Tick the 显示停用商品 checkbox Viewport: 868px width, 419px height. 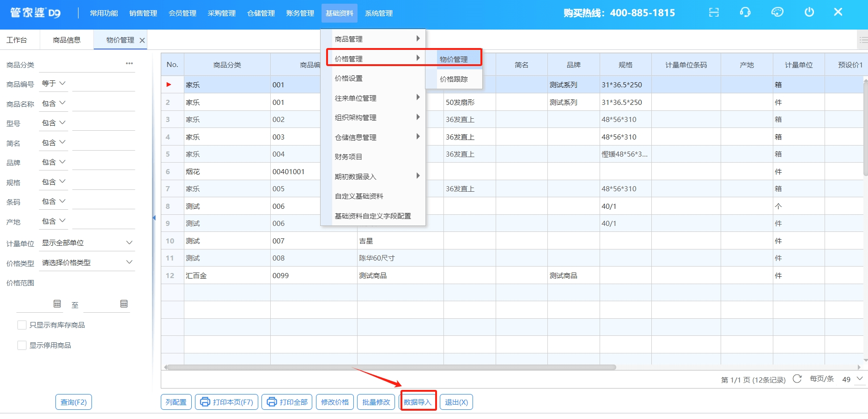click(22, 346)
